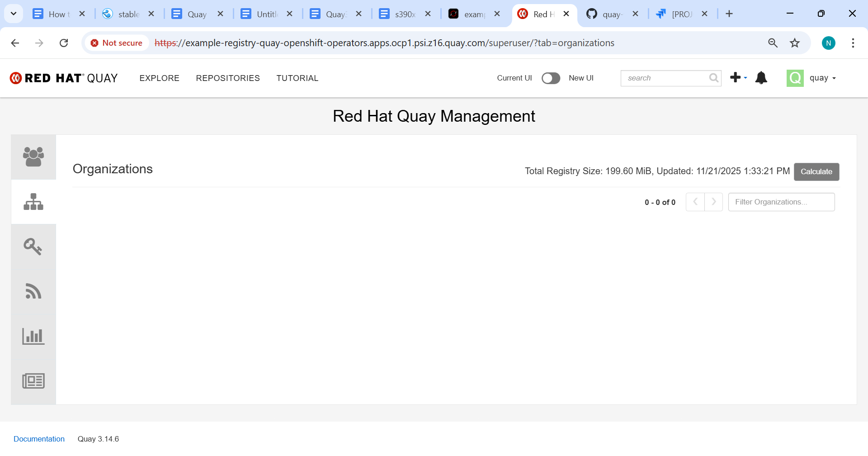
Task: Open a new browser tab
Action: click(x=729, y=14)
